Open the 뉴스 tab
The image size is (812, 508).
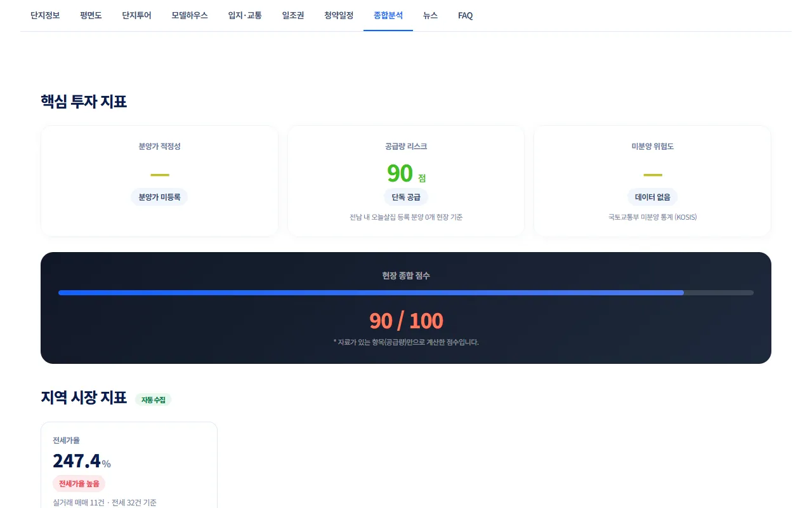pos(430,15)
